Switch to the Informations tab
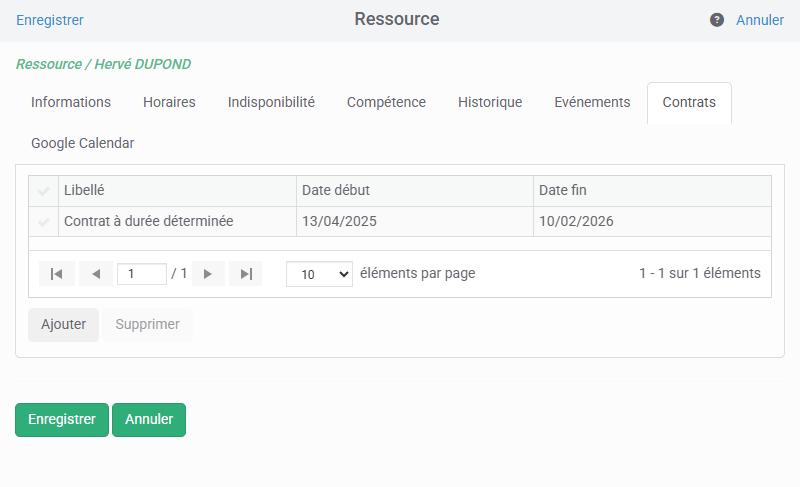800x487 pixels. 71,102
